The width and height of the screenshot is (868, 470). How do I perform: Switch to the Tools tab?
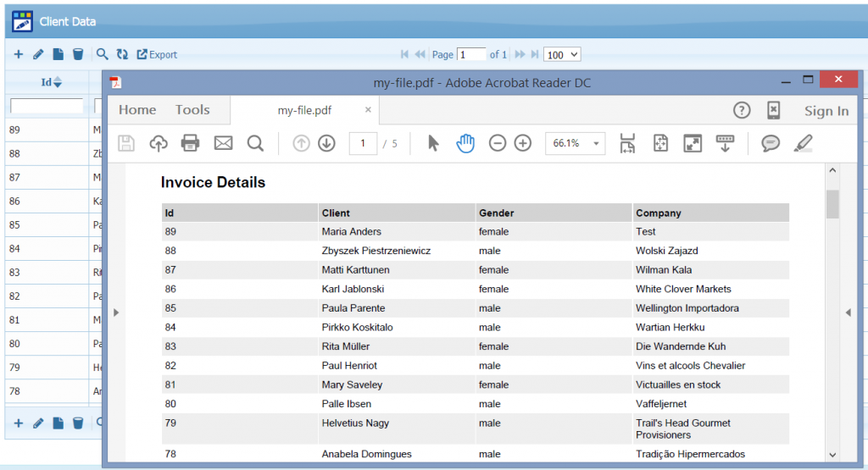(192, 110)
